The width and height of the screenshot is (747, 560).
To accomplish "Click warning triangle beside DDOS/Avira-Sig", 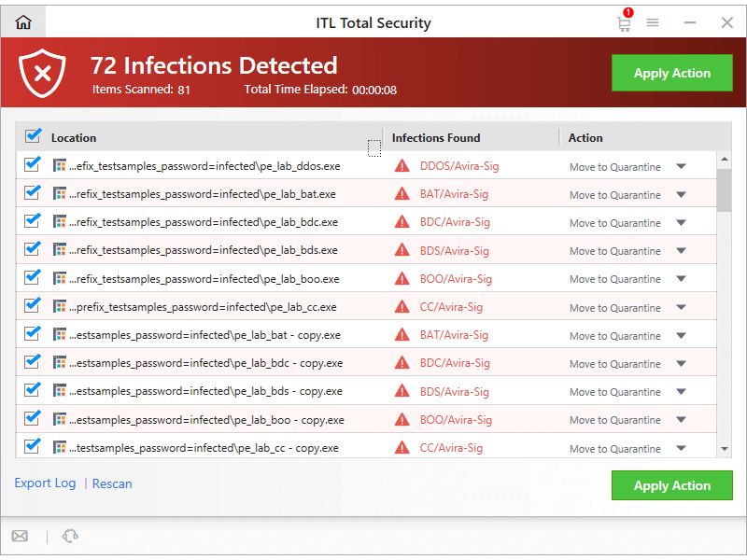I will [x=402, y=166].
